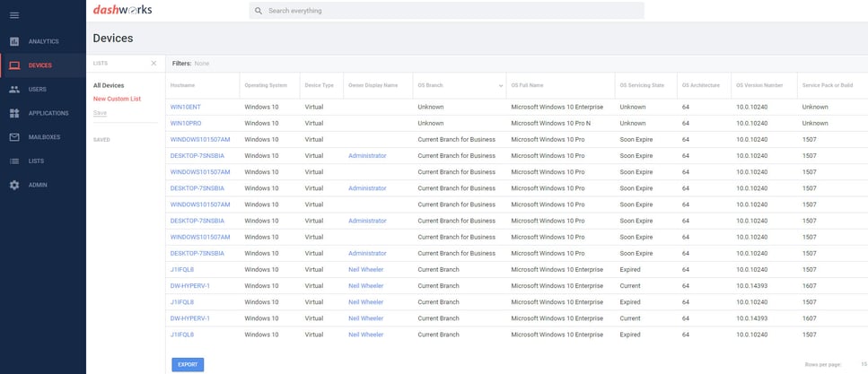Image resolution: width=868 pixels, height=374 pixels.
Task: Click the Analytics chart icon
Action: click(x=14, y=41)
